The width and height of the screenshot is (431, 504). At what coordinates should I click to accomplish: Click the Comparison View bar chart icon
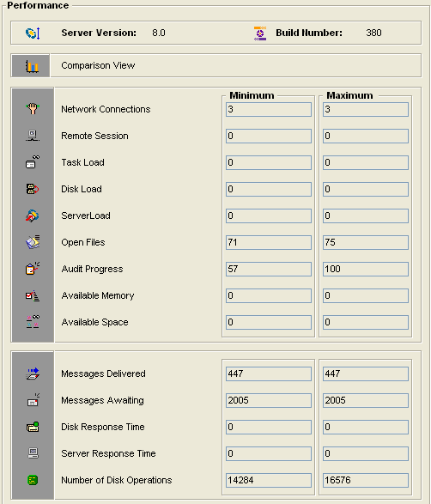32,66
